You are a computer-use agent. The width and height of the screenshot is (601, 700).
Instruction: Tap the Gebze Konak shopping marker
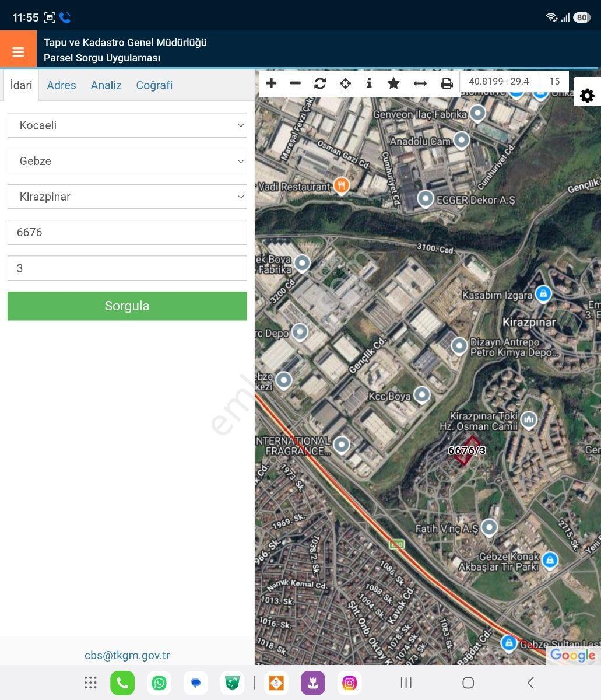point(550,561)
